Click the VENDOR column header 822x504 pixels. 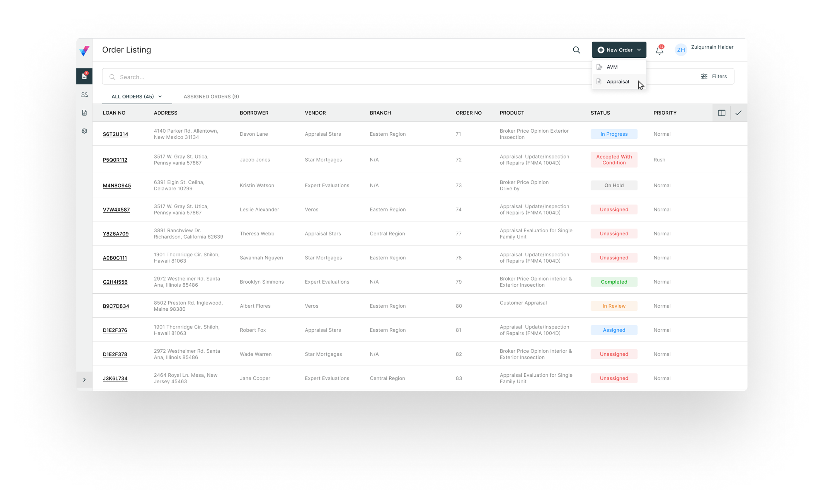click(x=315, y=113)
